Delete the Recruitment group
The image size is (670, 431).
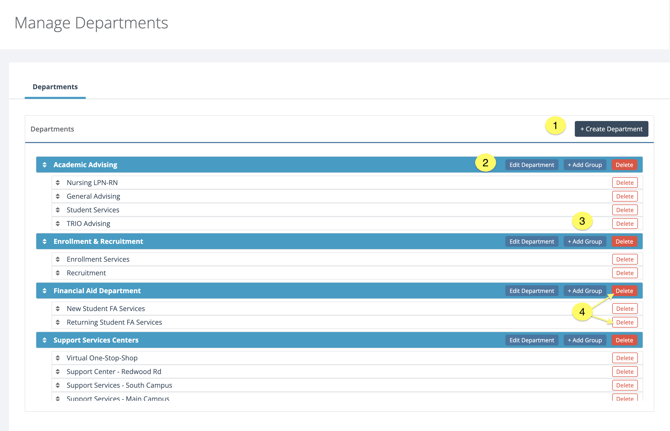pos(625,273)
